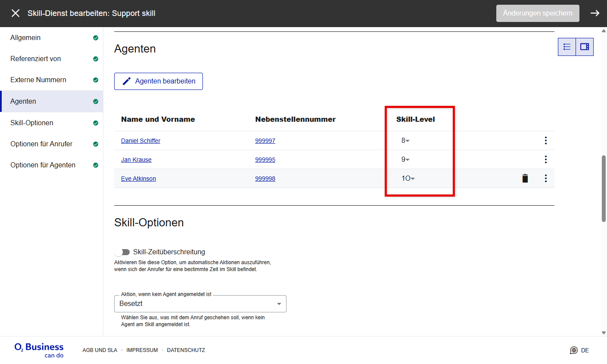Open the 'Aktion, wenn kein Agent angemeldet ist' dropdown

point(200,304)
